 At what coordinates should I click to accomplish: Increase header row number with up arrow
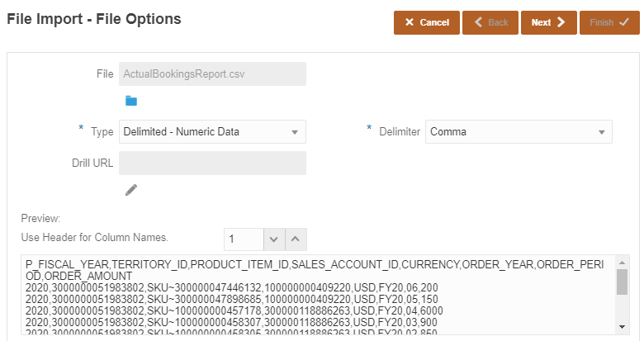click(296, 239)
